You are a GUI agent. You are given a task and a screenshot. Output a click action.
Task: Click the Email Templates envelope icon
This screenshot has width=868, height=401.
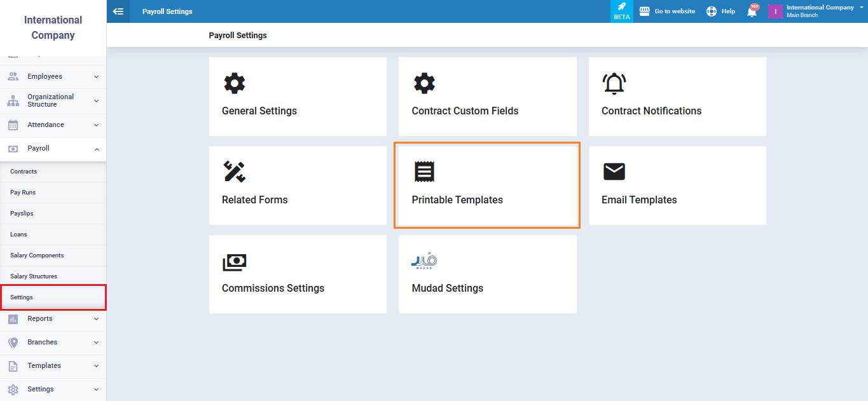point(614,172)
